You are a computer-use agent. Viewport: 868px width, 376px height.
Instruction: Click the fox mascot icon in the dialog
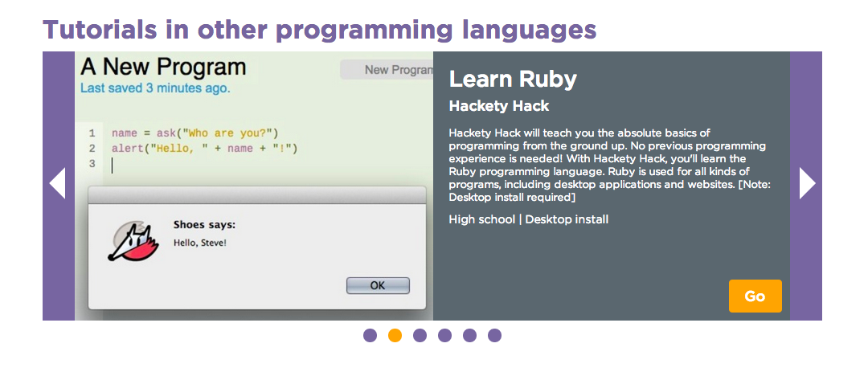133,242
